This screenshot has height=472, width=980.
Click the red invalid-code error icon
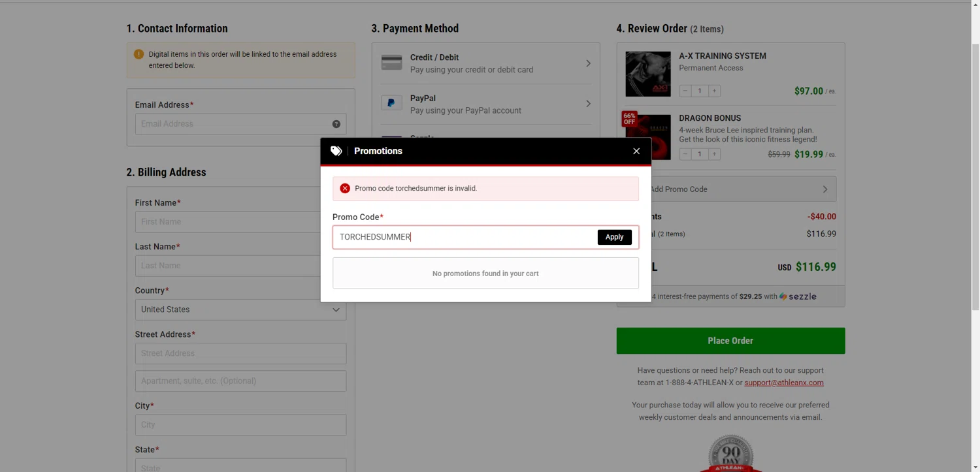point(345,188)
